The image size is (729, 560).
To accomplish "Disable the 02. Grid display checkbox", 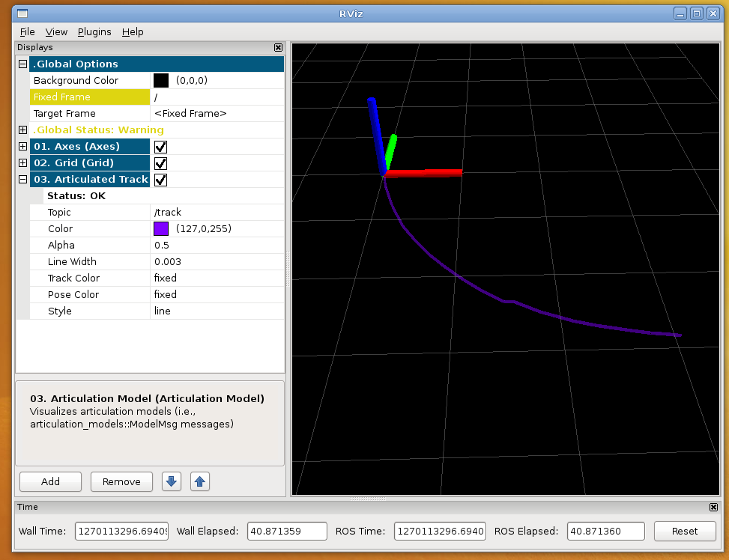I will pos(160,163).
